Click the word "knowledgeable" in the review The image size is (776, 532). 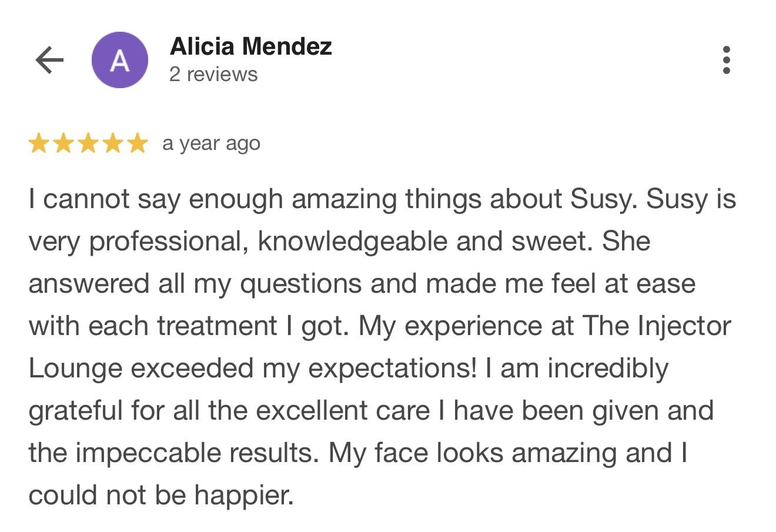[x=352, y=242]
